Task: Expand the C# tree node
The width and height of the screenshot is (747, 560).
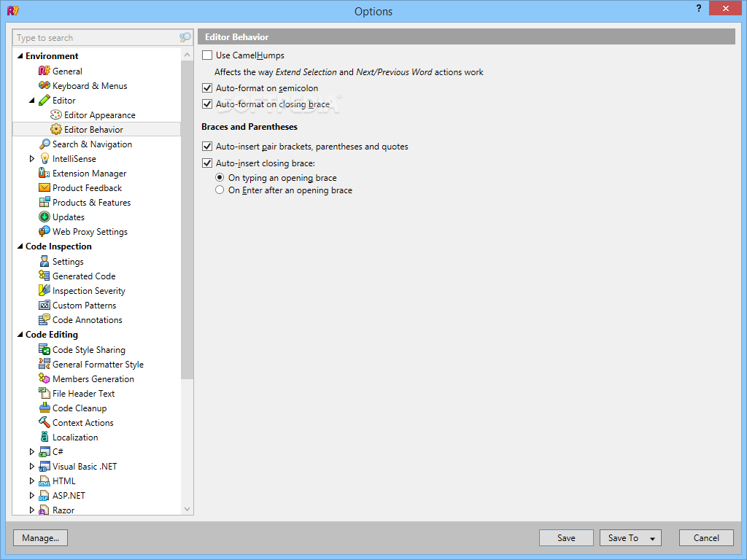Action: tap(32, 451)
